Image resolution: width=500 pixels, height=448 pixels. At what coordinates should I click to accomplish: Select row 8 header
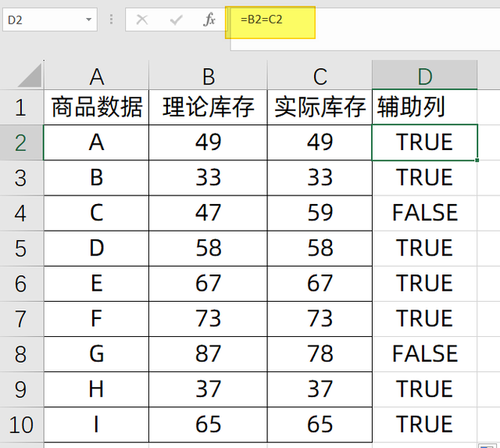click(x=21, y=354)
